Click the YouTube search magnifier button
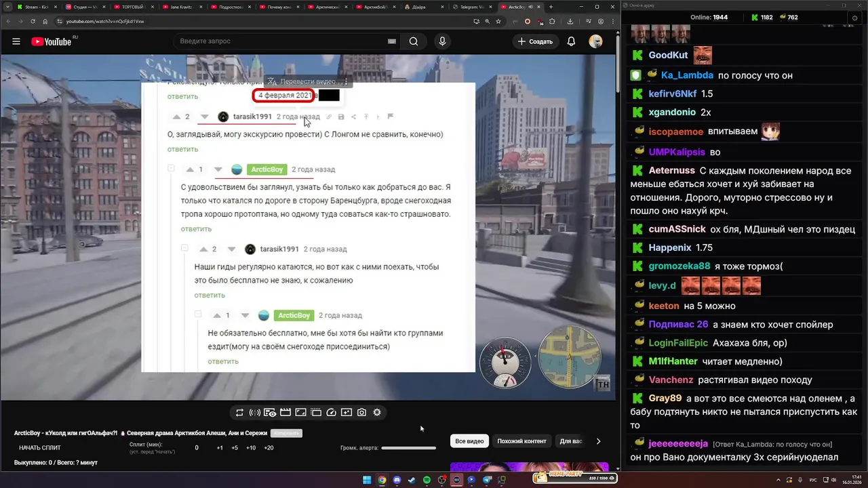 414,41
